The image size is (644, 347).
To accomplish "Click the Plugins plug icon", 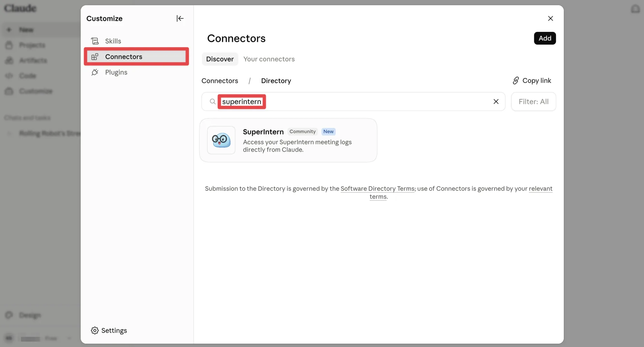I will 95,72.
